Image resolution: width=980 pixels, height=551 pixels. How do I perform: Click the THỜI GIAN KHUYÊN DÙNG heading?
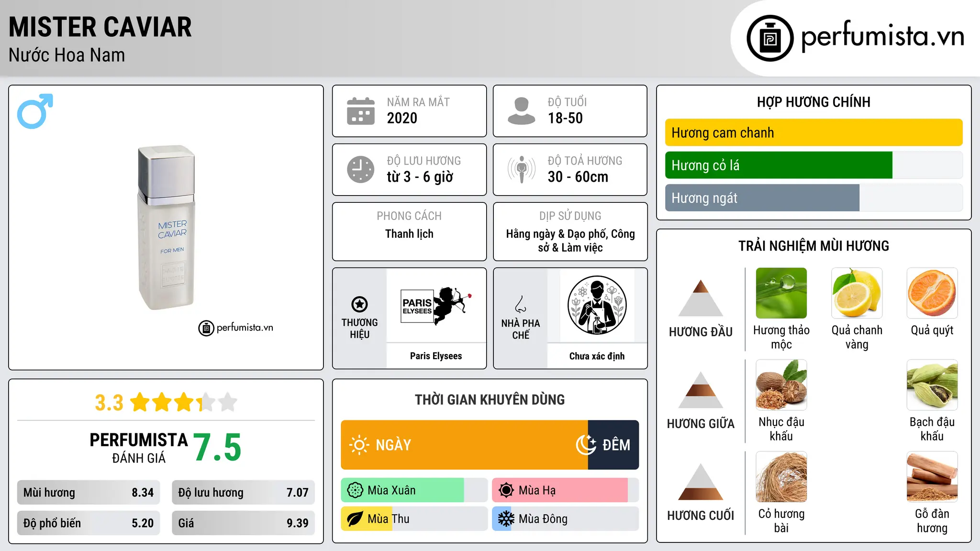coord(490,400)
